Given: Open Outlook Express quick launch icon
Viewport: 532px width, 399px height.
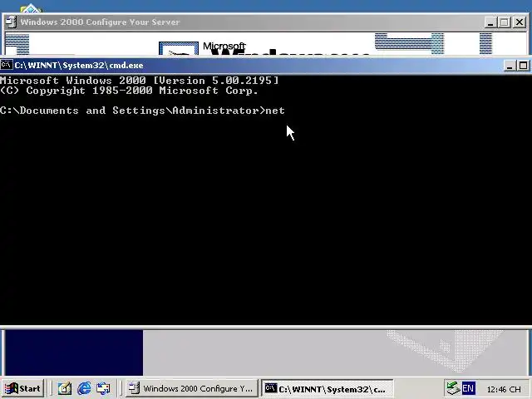Looking at the screenshot, I should click(103, 388).
